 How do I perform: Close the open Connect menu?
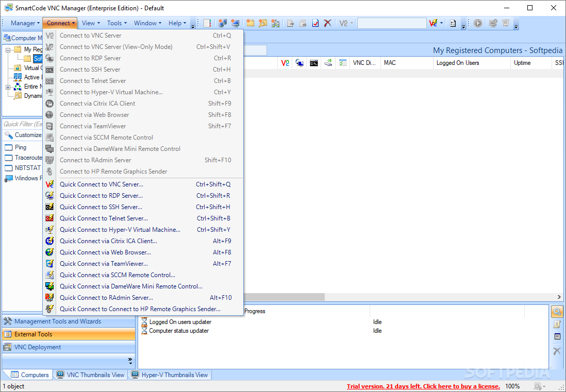60,23
